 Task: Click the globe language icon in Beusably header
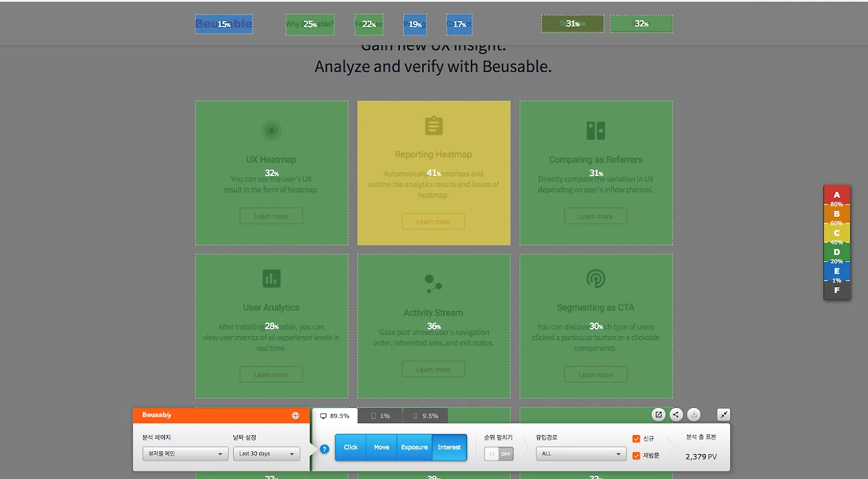(295, 415)
